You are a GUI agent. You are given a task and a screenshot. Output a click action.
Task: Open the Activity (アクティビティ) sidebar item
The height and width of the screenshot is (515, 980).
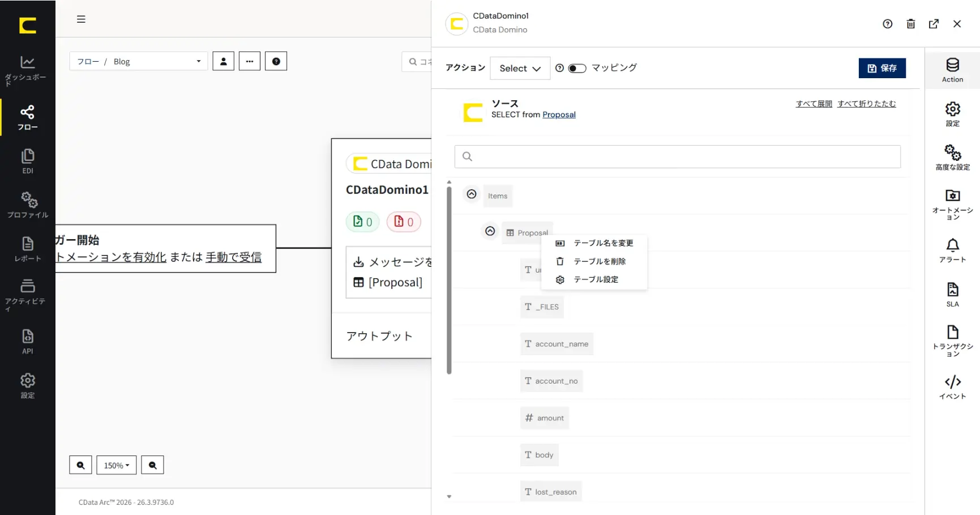[x=27, y=295]
